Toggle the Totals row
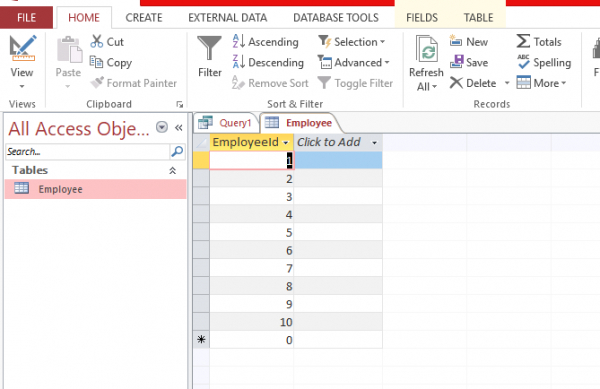 (x=539, y=42)
